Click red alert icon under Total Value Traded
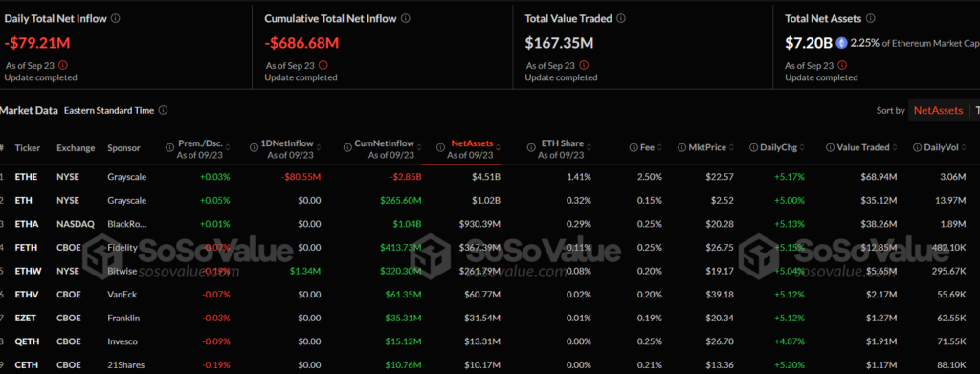980x374 pixels. click(583, 65)
